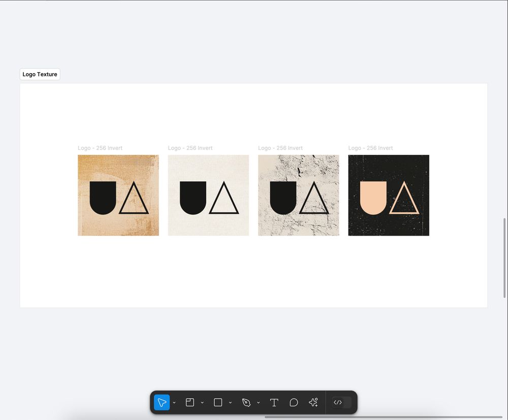Toggle Dev Mode code switch

tap(341, 402)
